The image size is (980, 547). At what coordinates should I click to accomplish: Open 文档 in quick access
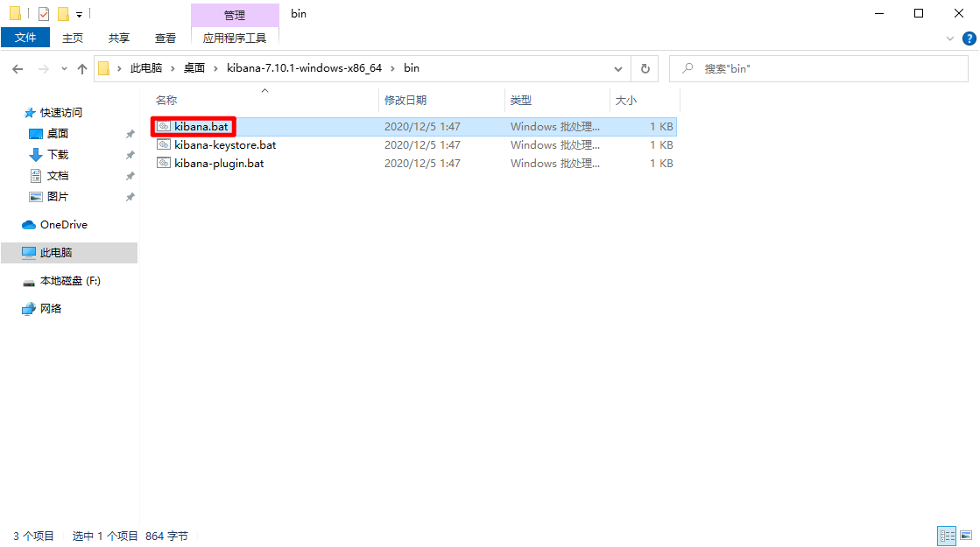pos(58,175)
